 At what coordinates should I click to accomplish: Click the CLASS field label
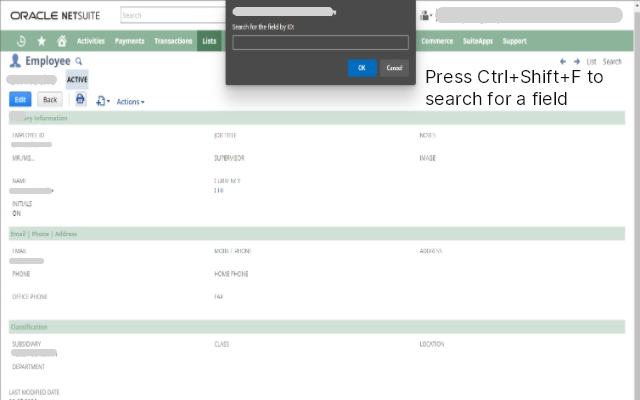click(222, 344)
